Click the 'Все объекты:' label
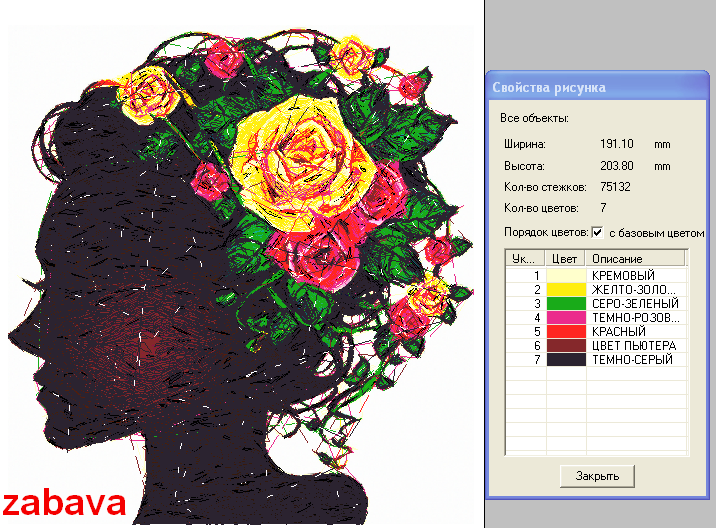 pos(534,118)
